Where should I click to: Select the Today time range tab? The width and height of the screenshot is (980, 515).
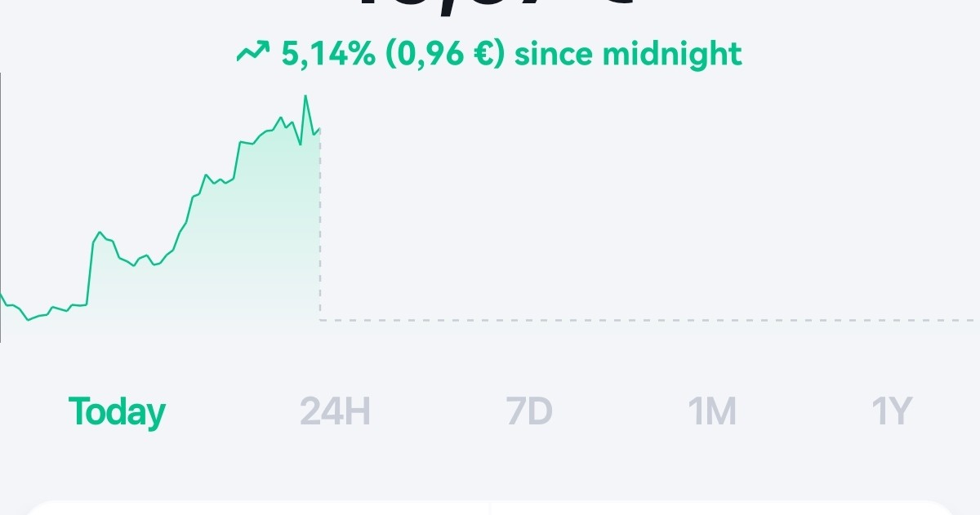117,412
